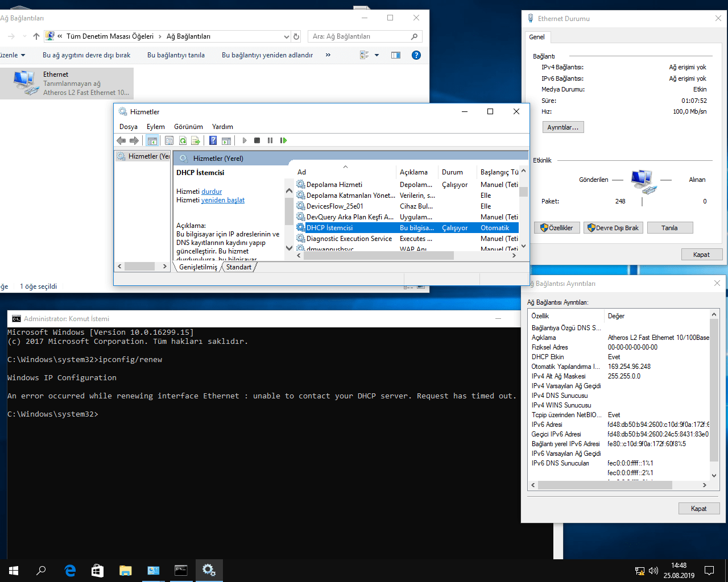Viewport: 728px width, 582px height.
Task: Click the Refresh icon in Hizmetler toolbar
Action: click(183, 140)
